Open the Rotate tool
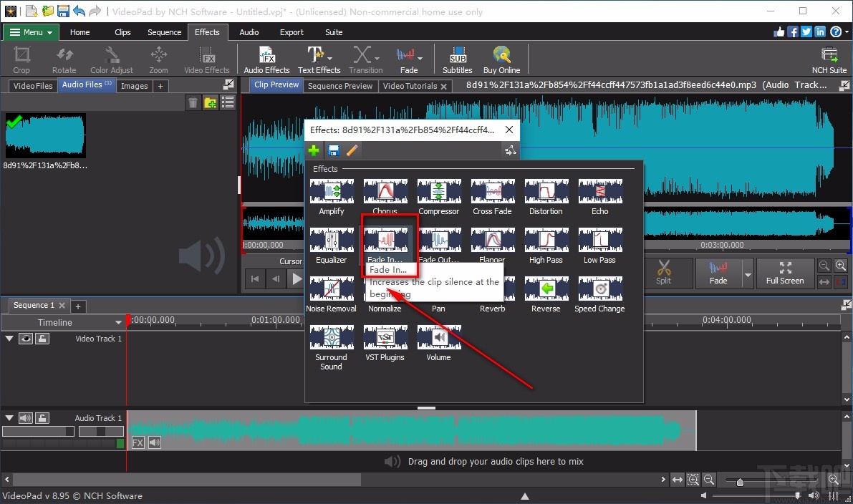Viewport: 853px width, 504px height. click(64, 59)
